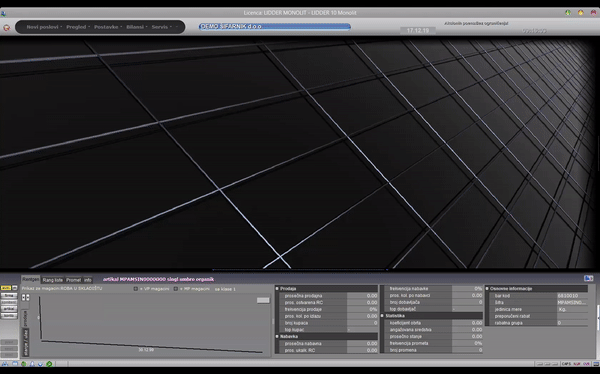Toggle the yellow auto button

pos(6,288)
